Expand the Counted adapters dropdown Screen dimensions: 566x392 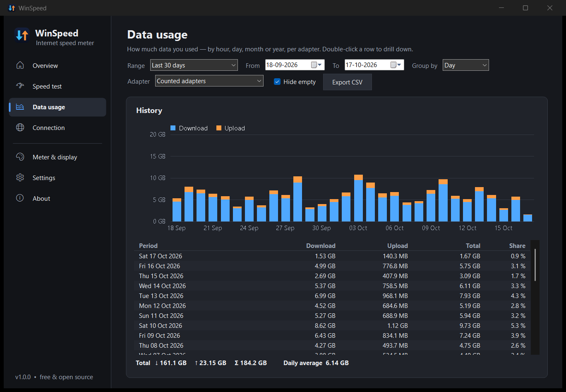click(209, 81)
